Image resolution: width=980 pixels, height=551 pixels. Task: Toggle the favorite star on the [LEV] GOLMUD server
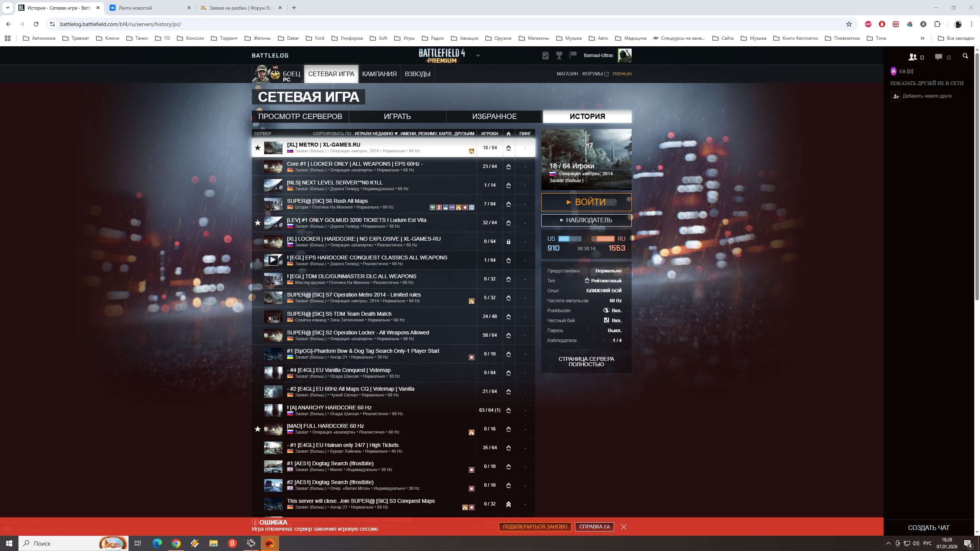click(x=258, y=223)
